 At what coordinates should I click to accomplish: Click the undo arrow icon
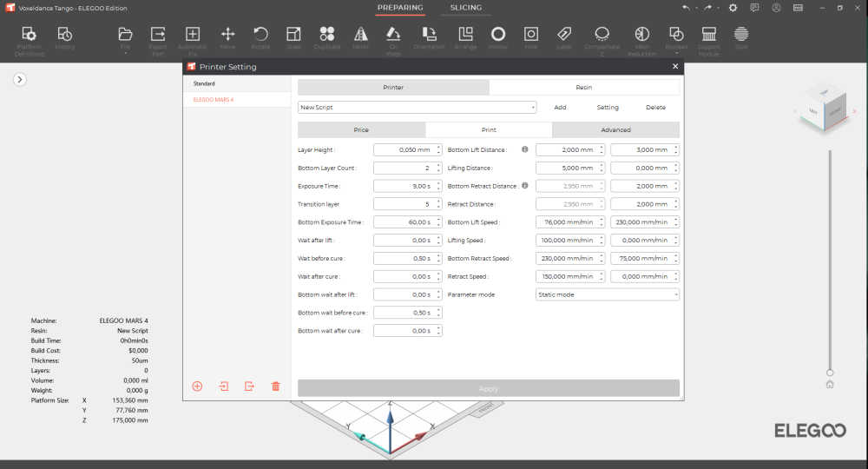[x=687, y=8]
